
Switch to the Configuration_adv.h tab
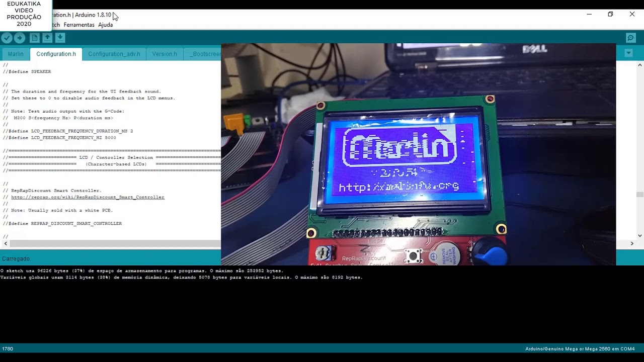pos(114,54)
